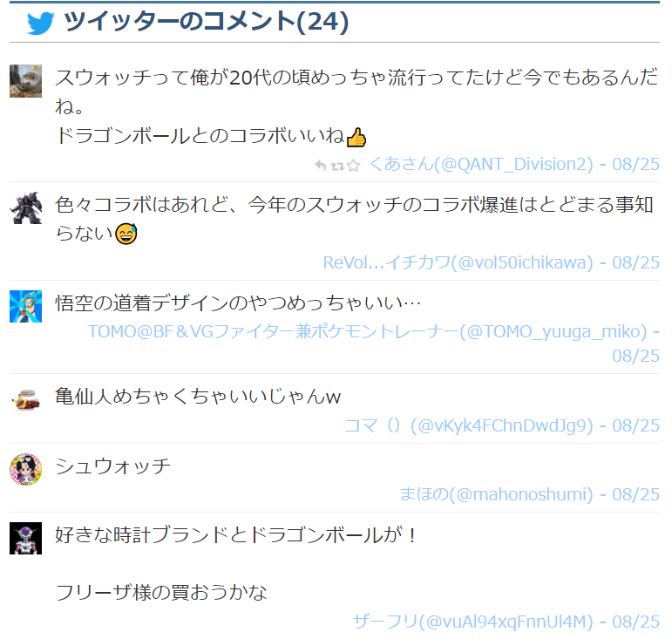Click the フリーザ様の買おうかな comment text
Viewport: 672px width, 639px height.
point(161,593)
